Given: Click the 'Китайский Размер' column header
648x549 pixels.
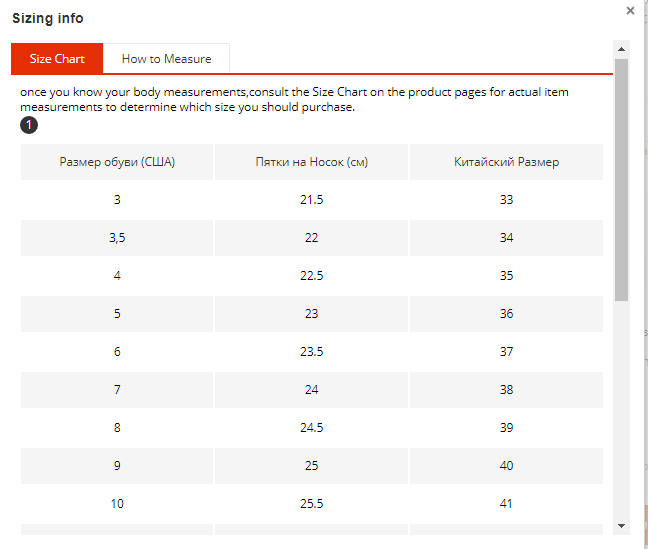Looking at the screenshot, I should click(506, 162).
